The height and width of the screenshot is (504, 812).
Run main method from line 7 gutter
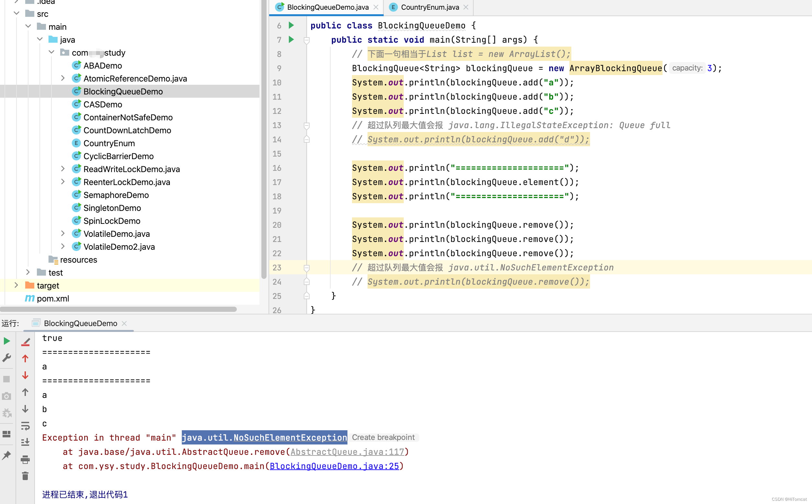pos(291,40)
